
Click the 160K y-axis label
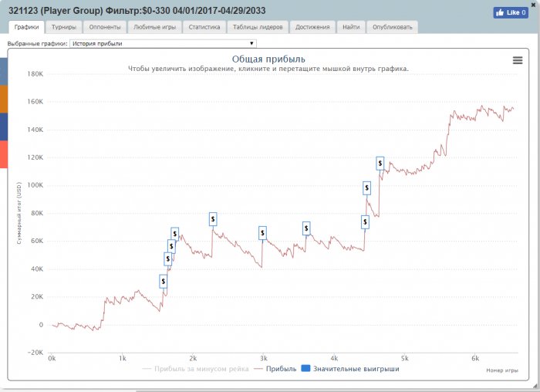(35, 102)
